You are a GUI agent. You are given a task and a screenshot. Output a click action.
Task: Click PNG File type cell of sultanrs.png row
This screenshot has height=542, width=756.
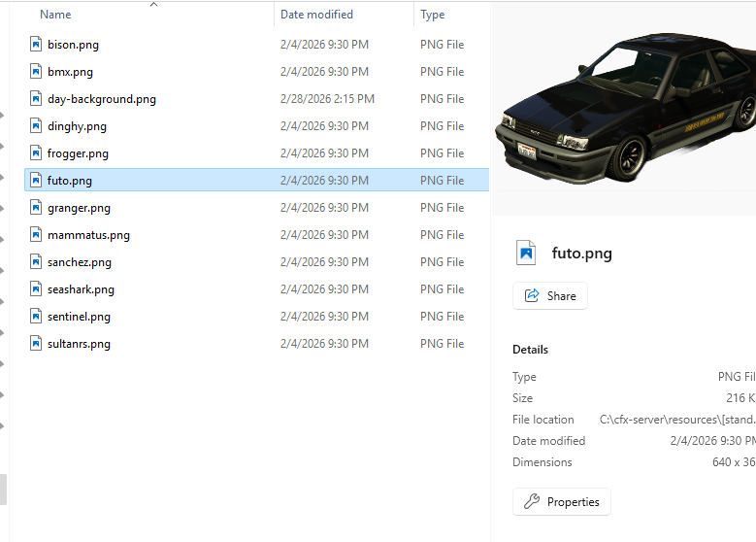pyautogui.click(x=443, y=344)
